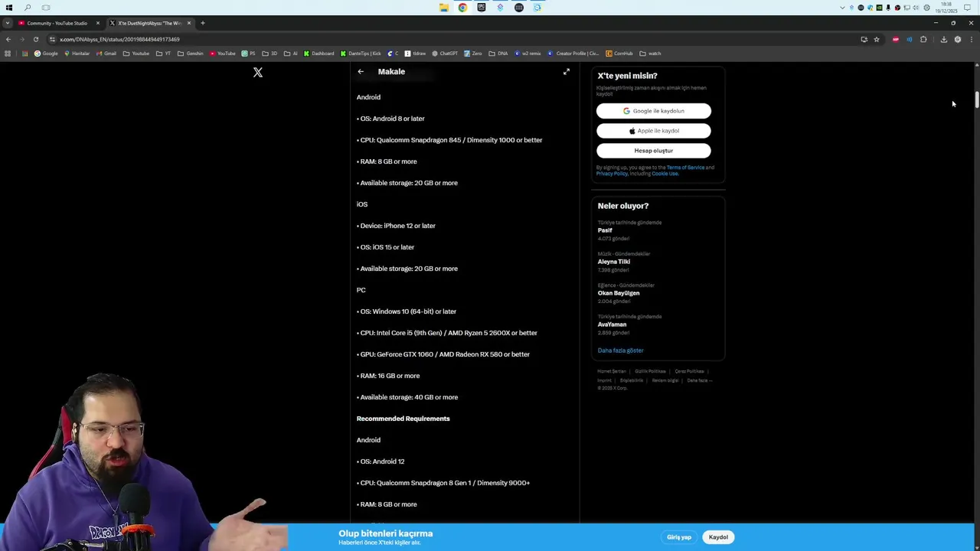Viewport: 980px width, 551px height.
Task: Expand the AI bookmarks folder
Action: pos(290,54)
